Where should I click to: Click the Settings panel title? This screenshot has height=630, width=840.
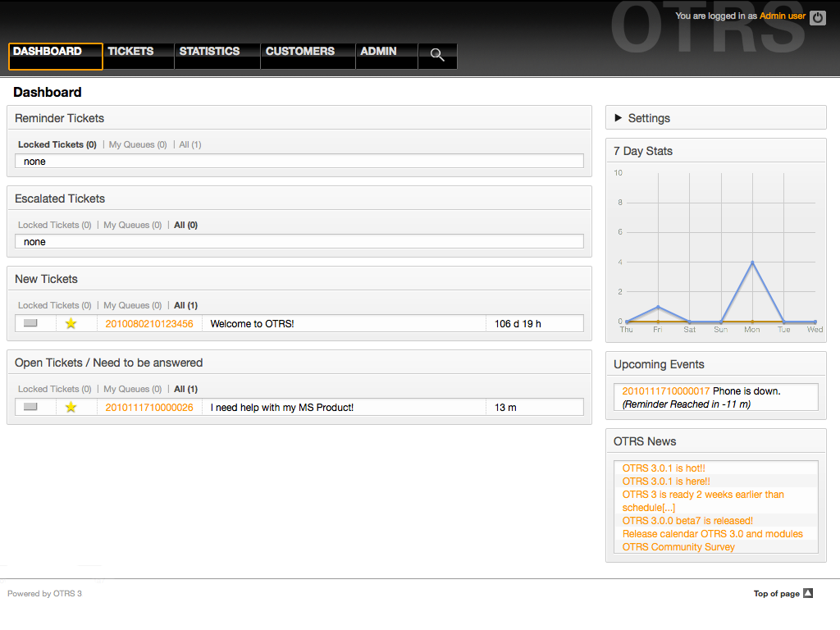coord(649,118)
